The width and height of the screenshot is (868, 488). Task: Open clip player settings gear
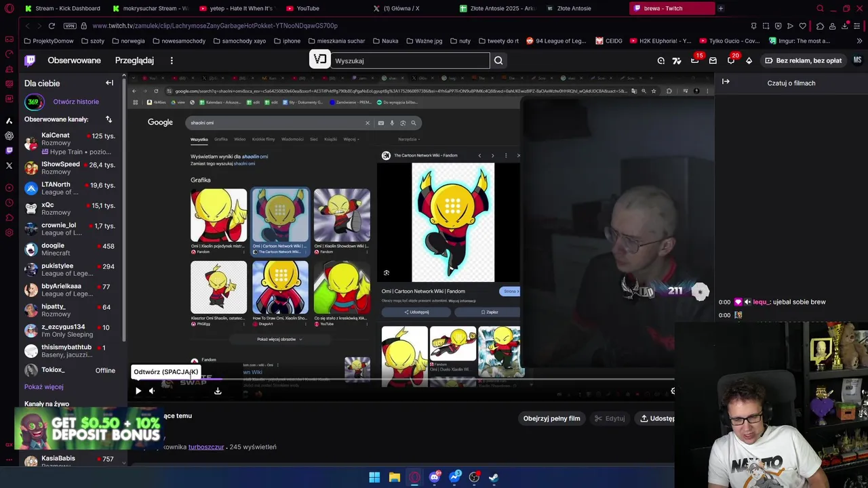[672, 390]
